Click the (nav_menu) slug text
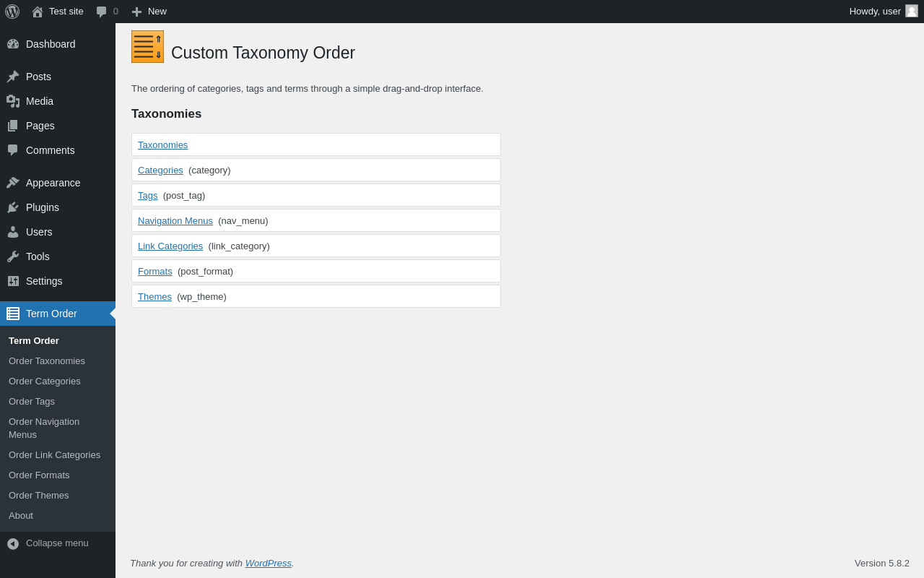This screenshot has height=578, width=924. 243,220
